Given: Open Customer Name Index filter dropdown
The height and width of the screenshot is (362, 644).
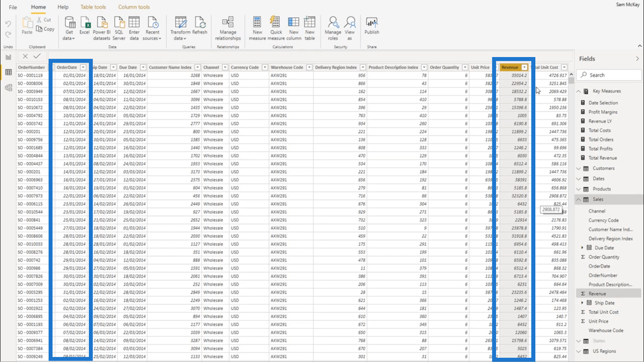Looking at the screenshot, I should [197, 67].
